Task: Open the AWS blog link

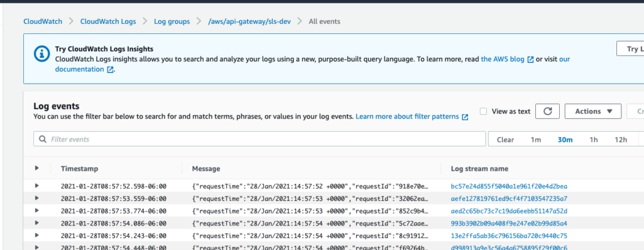Action: click(x=502, y=59)
